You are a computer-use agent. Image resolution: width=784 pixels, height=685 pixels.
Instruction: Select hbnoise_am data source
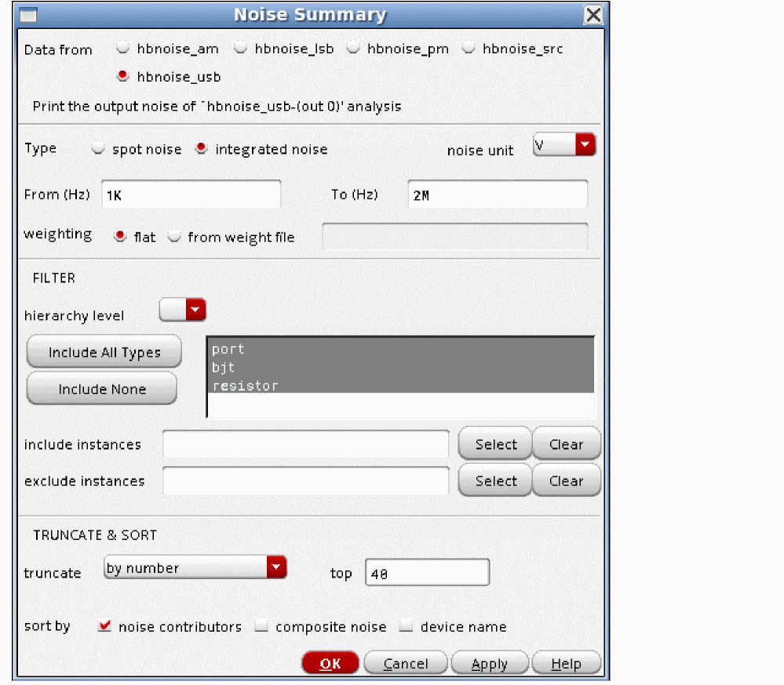(122, 49)
